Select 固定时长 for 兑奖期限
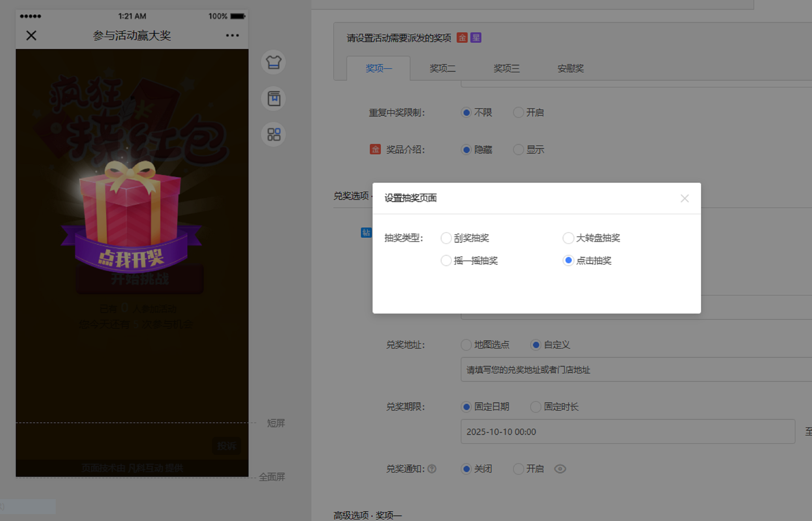The height and width of the screenshot is (521, 812). point(536,407)
